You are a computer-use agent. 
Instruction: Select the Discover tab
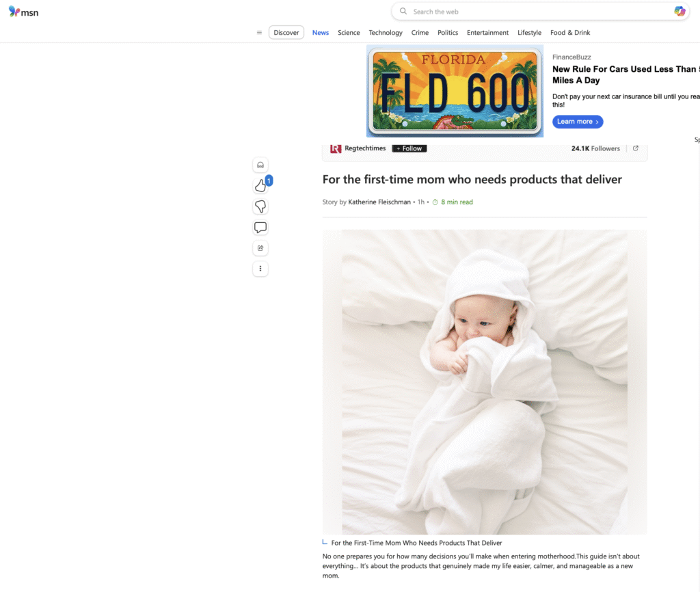[x=286, y=33]
